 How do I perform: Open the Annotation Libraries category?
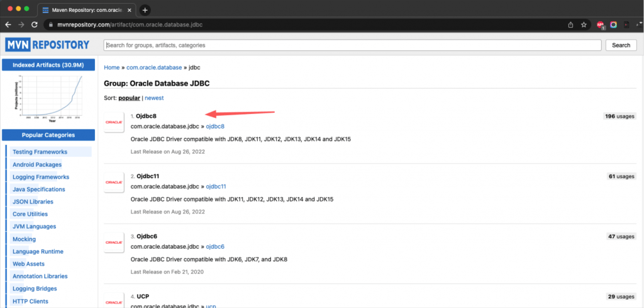pos(40,276)
